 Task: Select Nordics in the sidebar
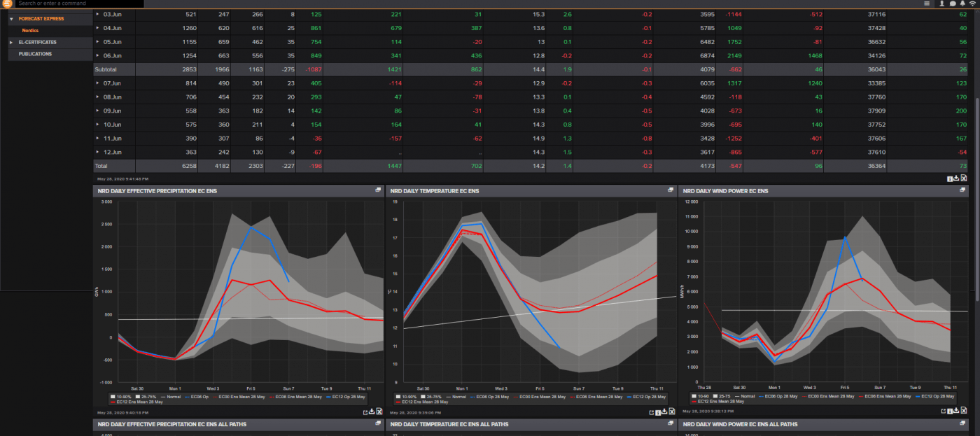pos(30,30)
